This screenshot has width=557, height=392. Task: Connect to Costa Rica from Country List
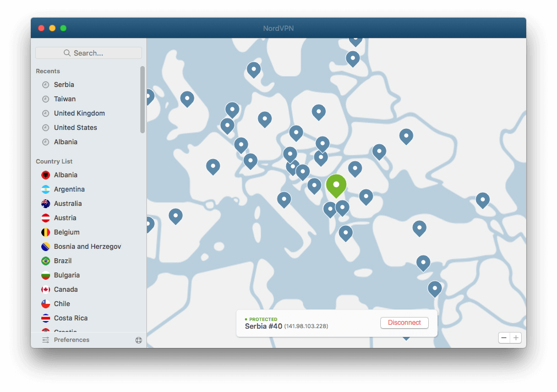click(x=89, y=318)
